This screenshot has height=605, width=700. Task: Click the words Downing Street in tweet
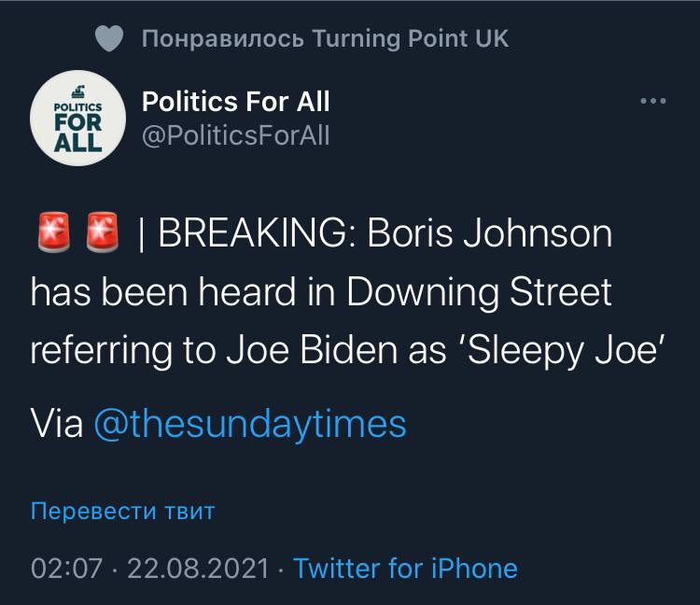tap(479, 292)
